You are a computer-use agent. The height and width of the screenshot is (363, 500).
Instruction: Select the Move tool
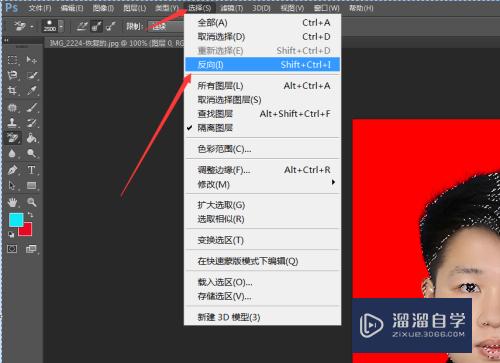click(x=32, y=60)
